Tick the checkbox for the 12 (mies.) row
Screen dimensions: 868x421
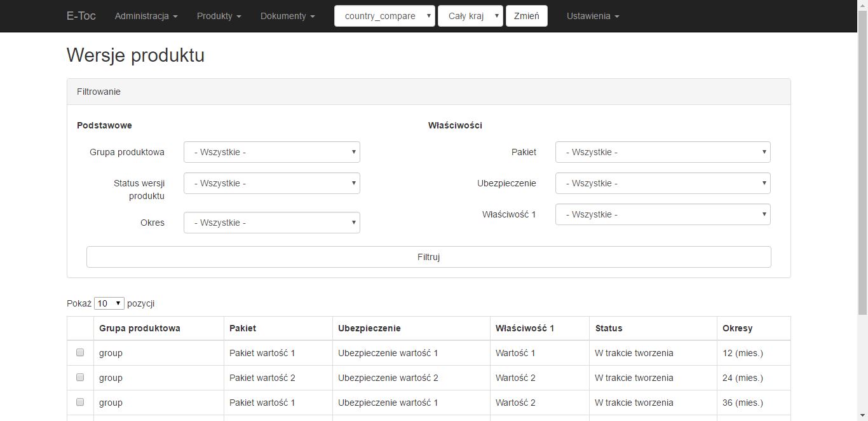[x=80, y=352]
